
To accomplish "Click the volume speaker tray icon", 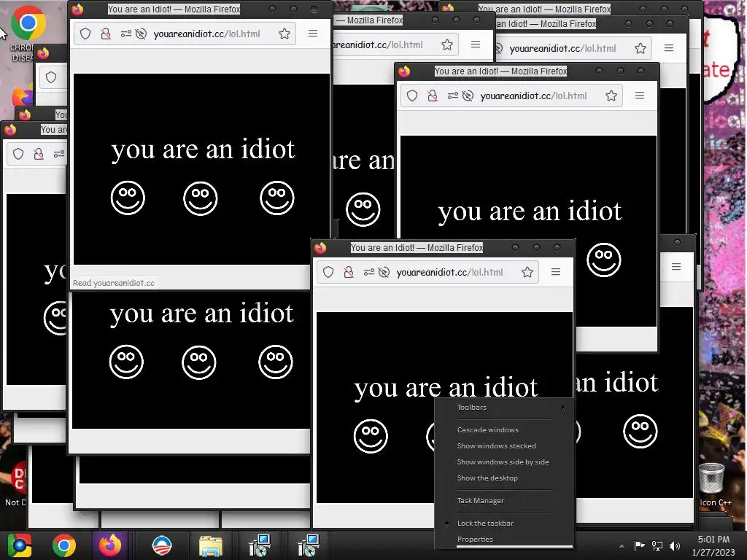I will click(675, 545).
